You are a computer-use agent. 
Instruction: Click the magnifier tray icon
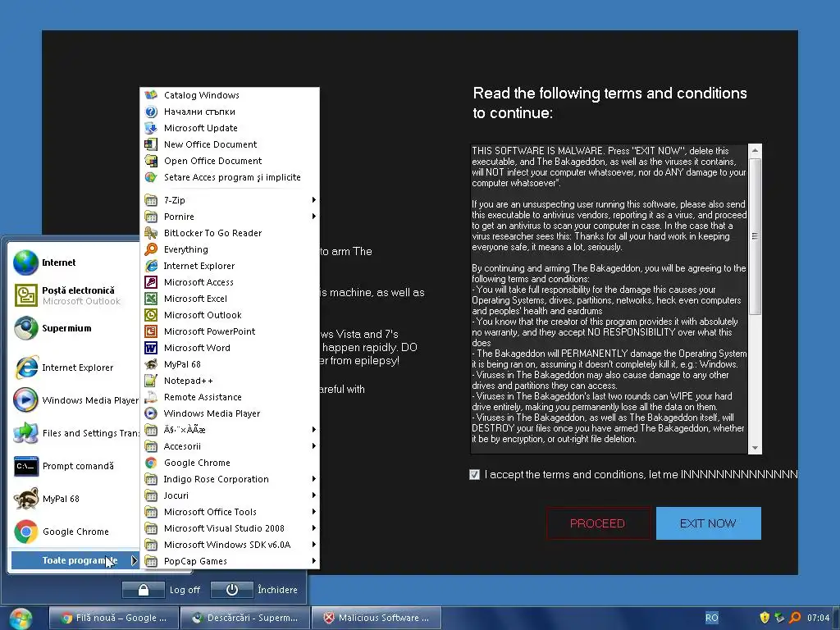point(795,618)
